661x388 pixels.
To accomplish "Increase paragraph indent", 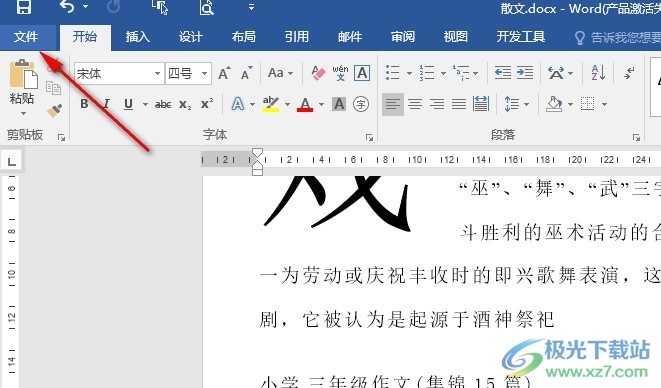I will (525, 73).
